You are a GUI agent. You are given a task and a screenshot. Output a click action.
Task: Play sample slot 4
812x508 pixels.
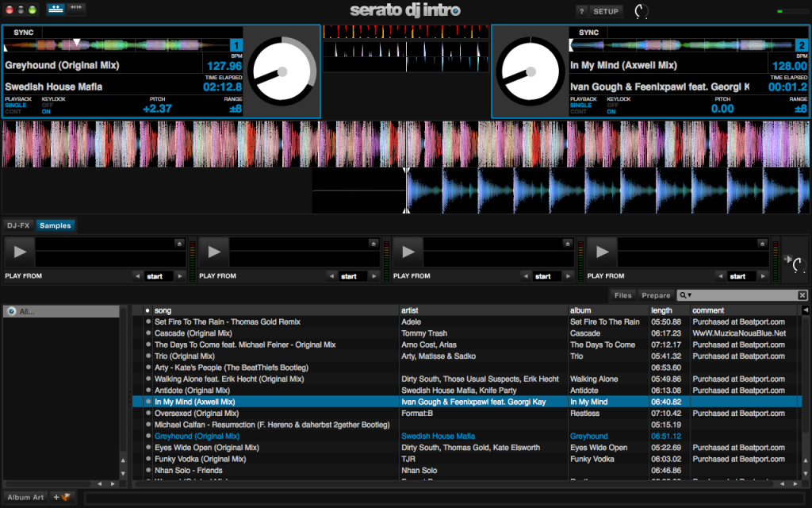[602, 252]
